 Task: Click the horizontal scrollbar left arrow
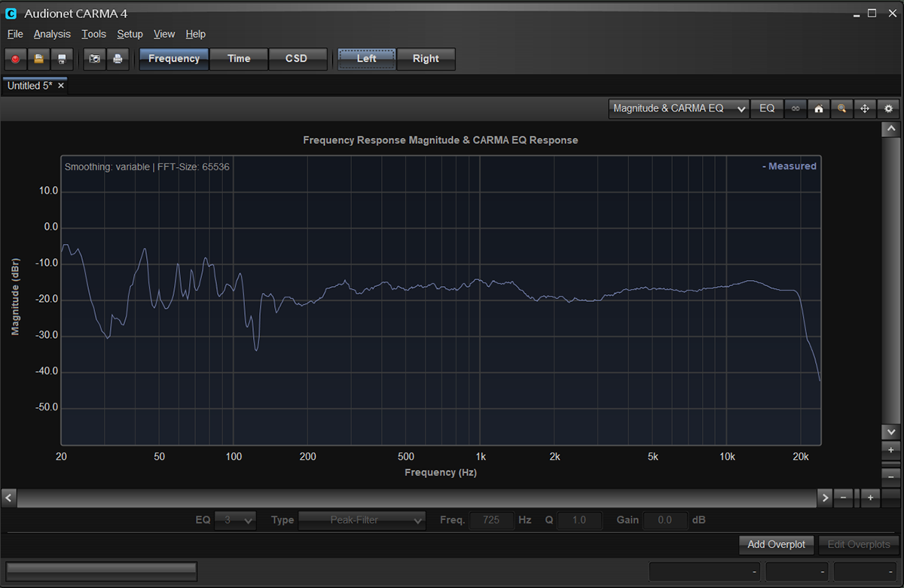click(x=10, y=498)
